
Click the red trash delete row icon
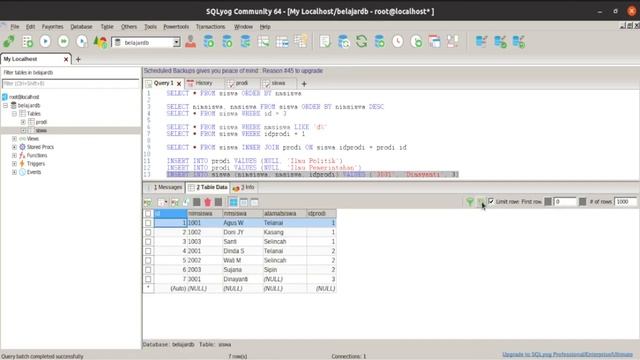click(207, 202)
